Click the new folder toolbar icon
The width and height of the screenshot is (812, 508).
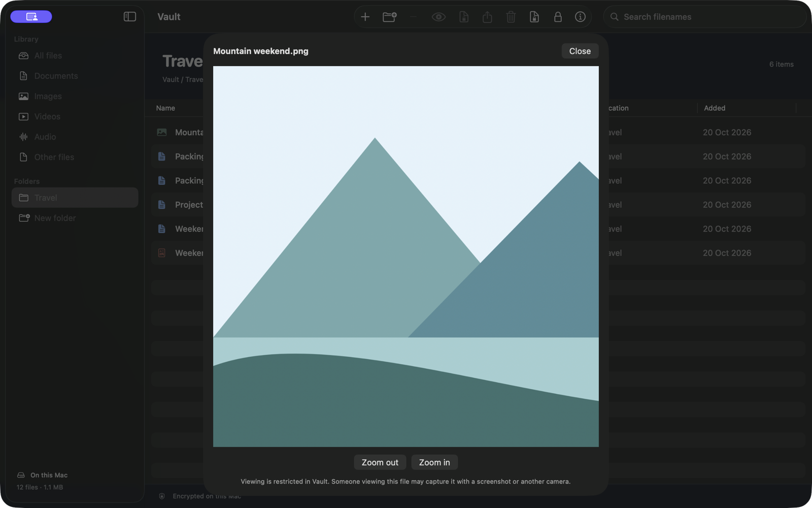389,17
